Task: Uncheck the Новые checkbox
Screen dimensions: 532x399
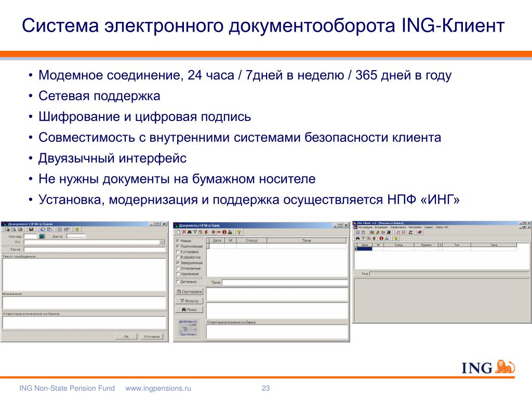Action: (x=178, y=241)
